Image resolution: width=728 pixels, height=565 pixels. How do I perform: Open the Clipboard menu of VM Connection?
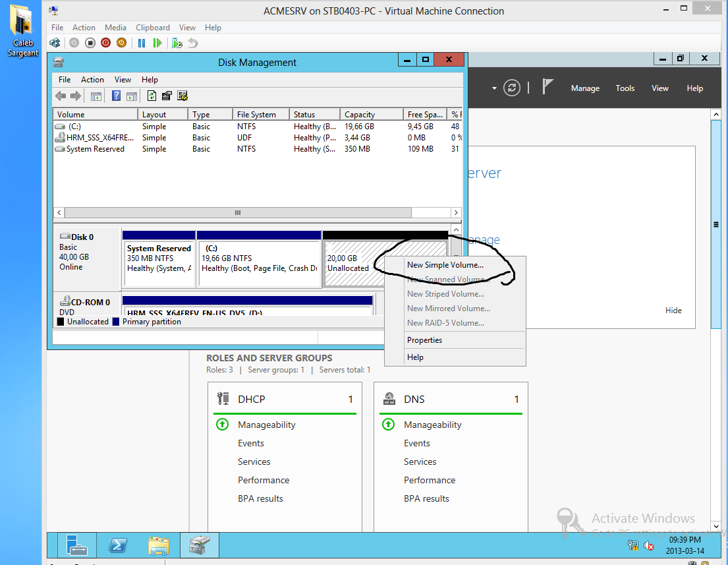(153, 28)
